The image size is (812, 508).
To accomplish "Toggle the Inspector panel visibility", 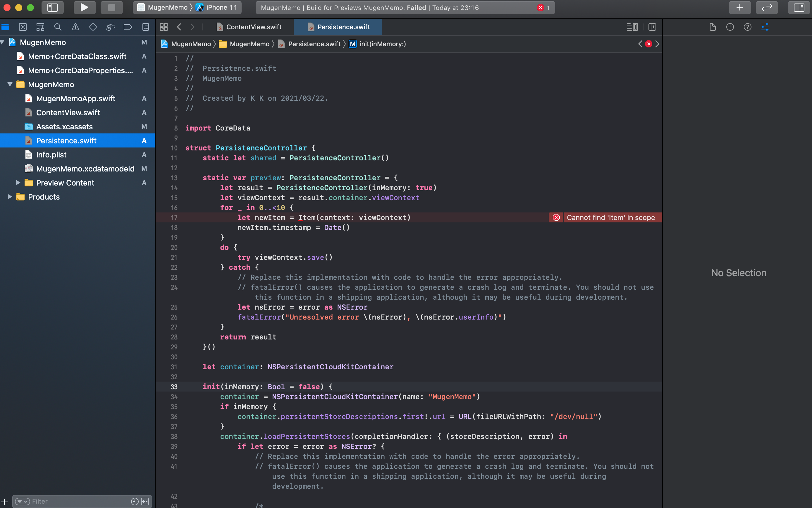I will coord(799,7).
